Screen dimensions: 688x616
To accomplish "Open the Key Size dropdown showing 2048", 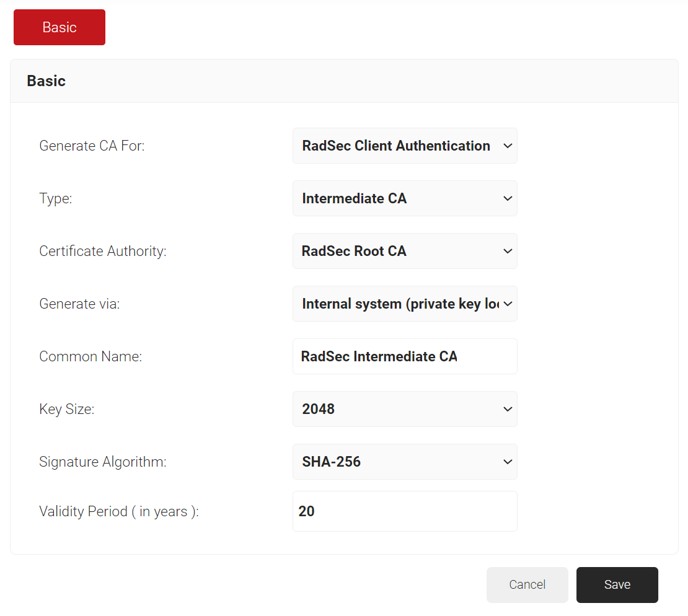I will (405, 409).
